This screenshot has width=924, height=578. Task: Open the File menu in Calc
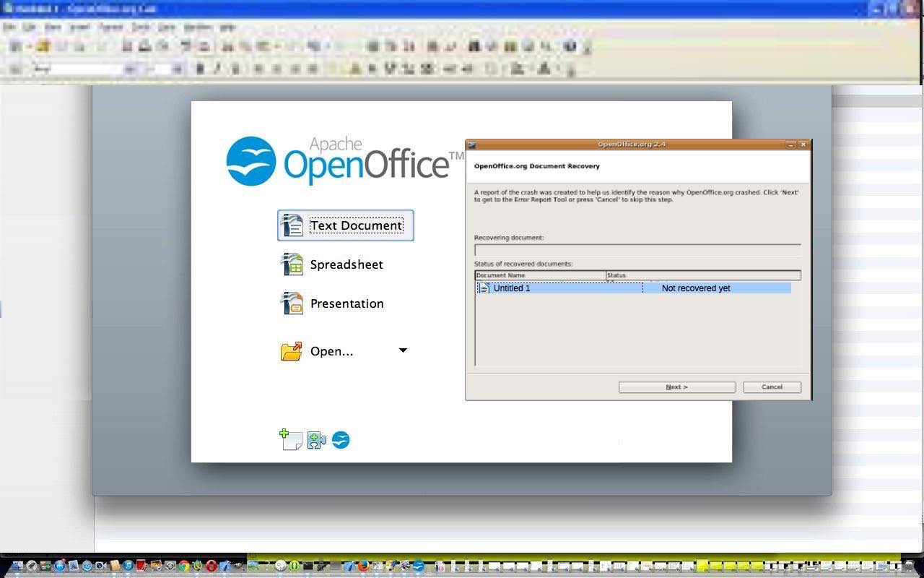[x=9, y=27]
